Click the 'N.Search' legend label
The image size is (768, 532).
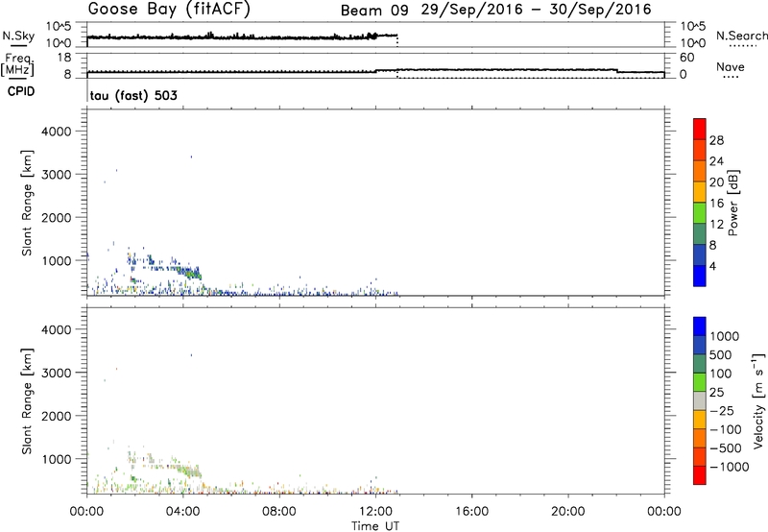pos(741,36)
